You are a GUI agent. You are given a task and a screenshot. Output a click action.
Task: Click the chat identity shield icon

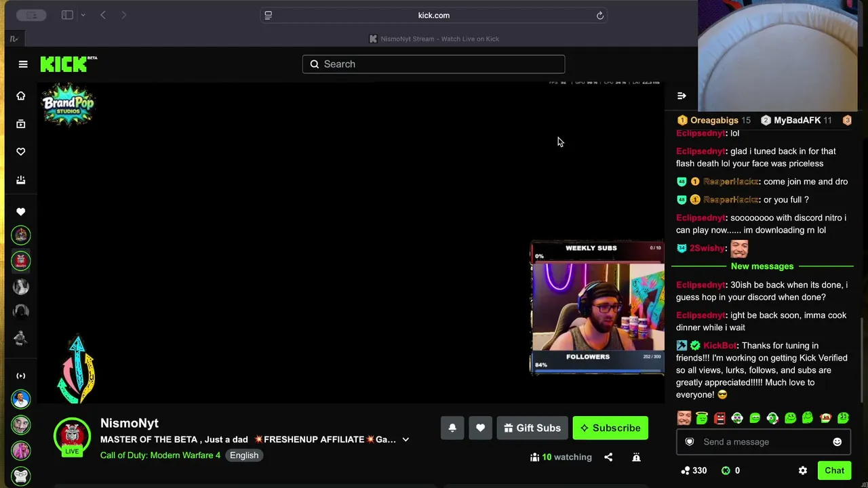pos(690,442)
